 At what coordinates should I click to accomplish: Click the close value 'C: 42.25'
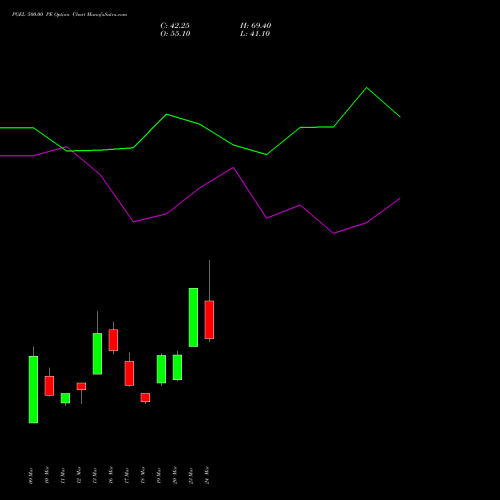[175, 26]
